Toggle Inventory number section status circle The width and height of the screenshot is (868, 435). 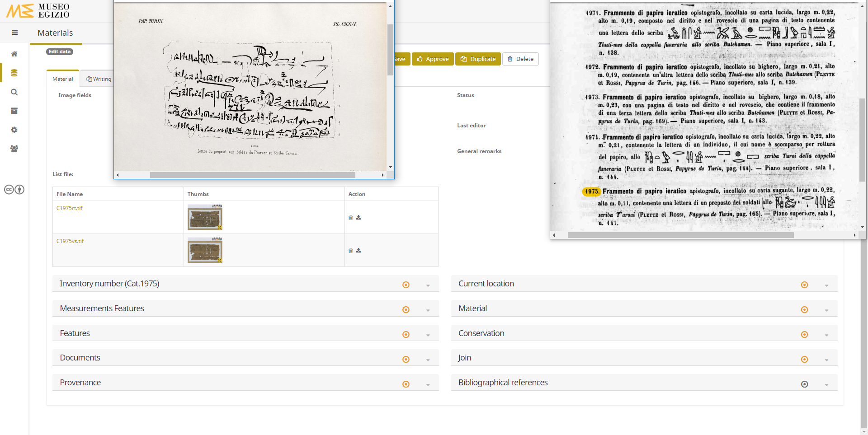406,285
